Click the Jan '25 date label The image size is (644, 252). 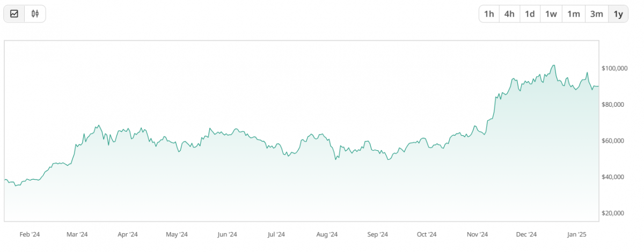click(576, 234)
